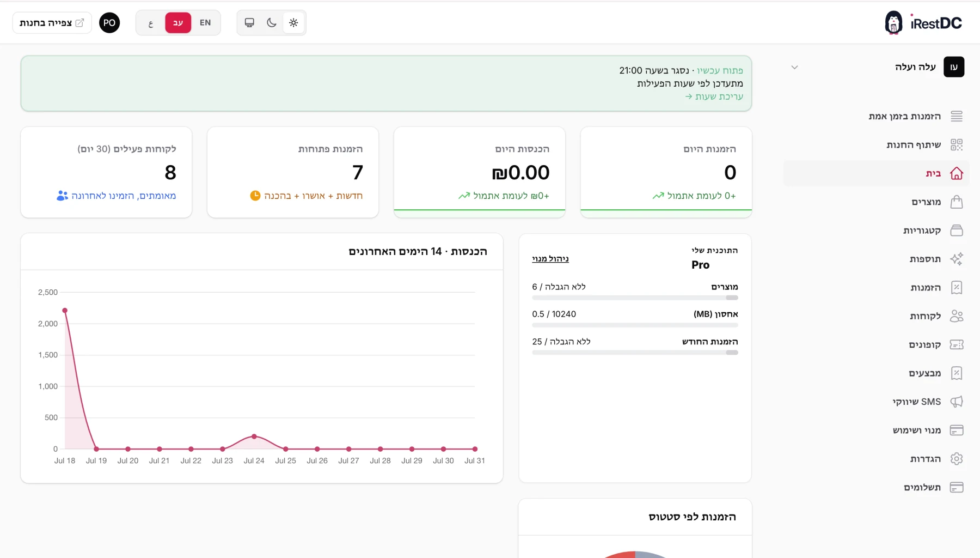Open the PO user avatar
Screen dimensions: 980x558
[109, 23]
